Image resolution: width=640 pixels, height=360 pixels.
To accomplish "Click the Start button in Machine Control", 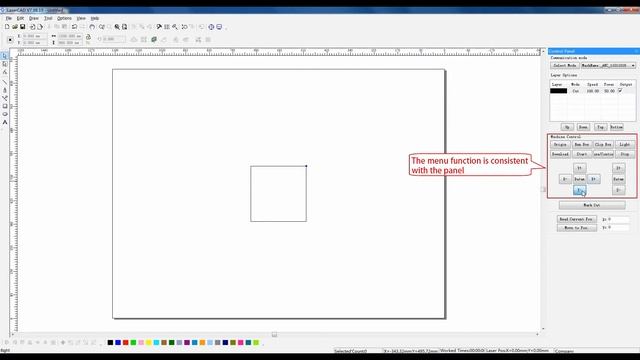I will coord(582,154).
